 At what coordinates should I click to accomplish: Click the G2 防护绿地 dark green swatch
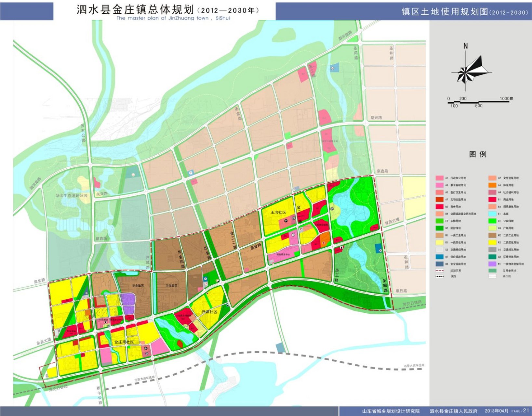click(x=440, y=228)
